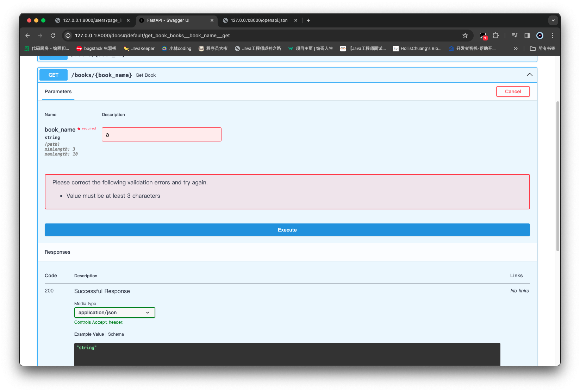Screen dimensions: 580x392
Task: Select the Parameters tab
Action: tap(58, 91)
